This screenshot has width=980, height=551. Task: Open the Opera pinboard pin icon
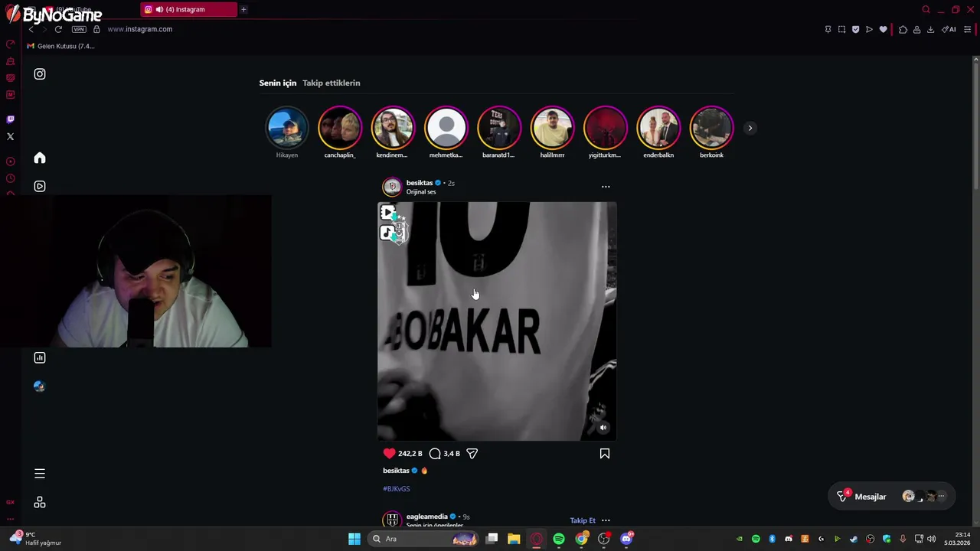(x=828, y=29)
